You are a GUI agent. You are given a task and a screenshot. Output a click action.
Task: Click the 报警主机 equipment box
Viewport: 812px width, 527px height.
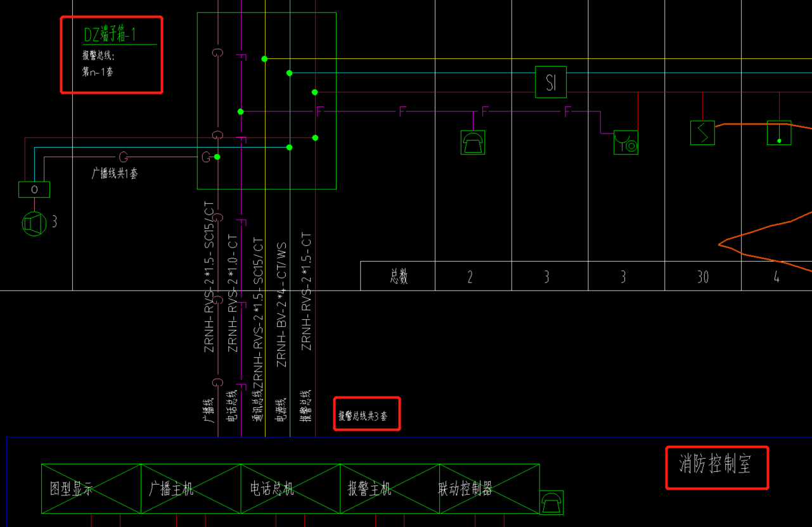(x=390, y=489)
